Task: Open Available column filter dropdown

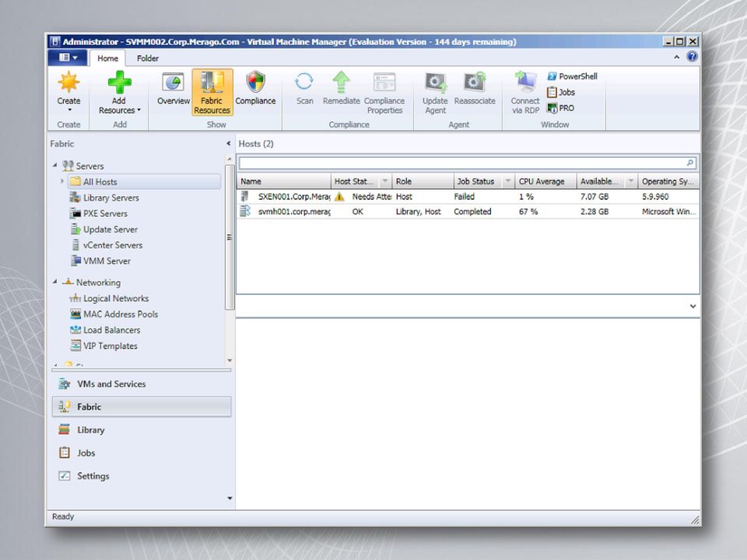Action: [631, 181]
